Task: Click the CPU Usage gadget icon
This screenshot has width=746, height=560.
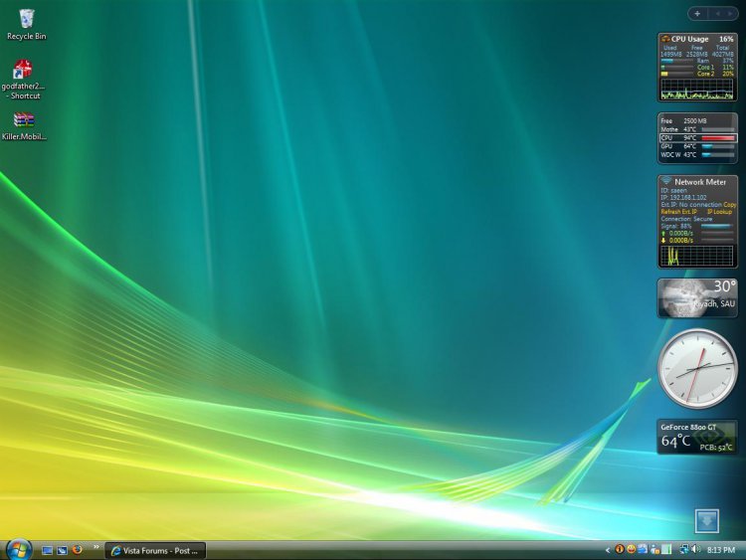Action: click(x=665, y=39)
